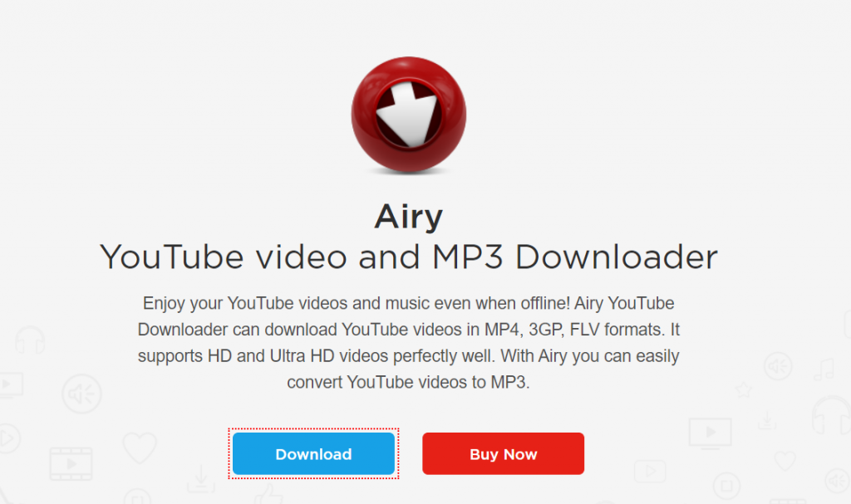Click the faded stop circle icon at bottom right
Screen dimensions: 851x504
coord(726,485)
